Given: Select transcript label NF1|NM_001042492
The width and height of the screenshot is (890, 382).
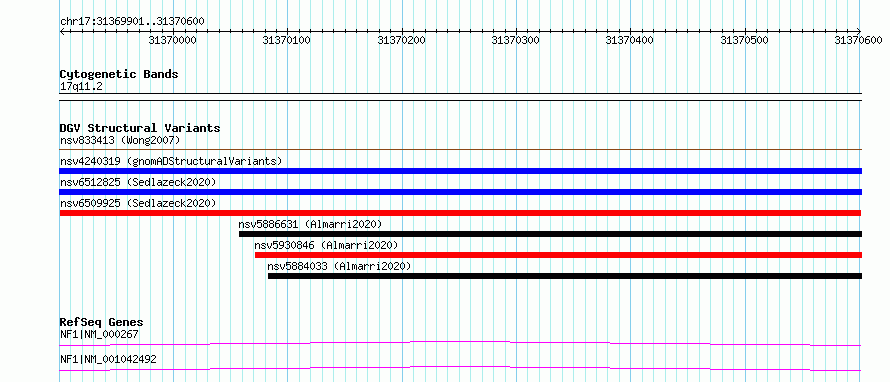Looking at the screenshot, I should coord(108,359).
